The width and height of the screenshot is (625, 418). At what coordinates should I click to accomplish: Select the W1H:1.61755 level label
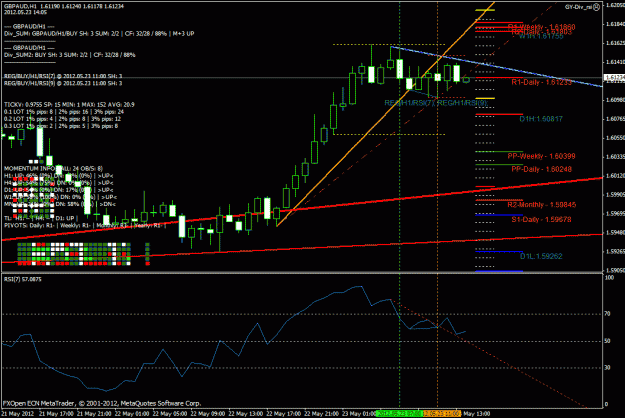point(541,36)
